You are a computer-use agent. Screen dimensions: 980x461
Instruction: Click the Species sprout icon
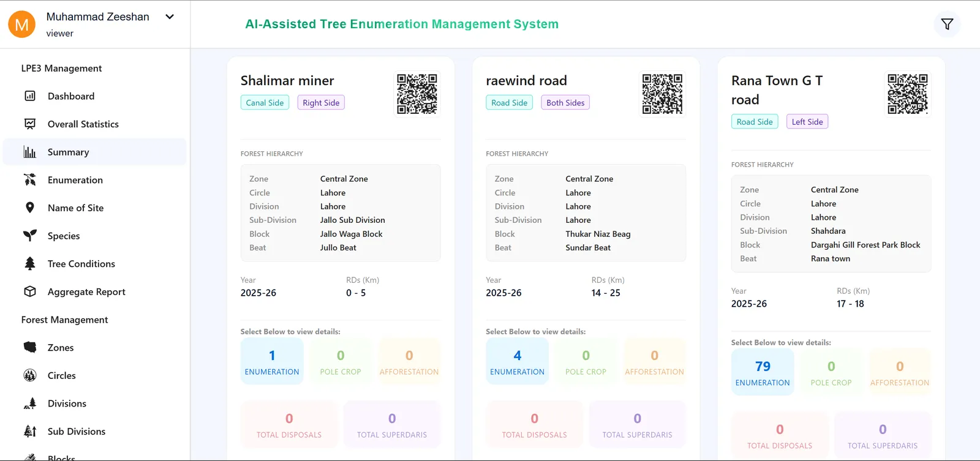coord(30,236)
